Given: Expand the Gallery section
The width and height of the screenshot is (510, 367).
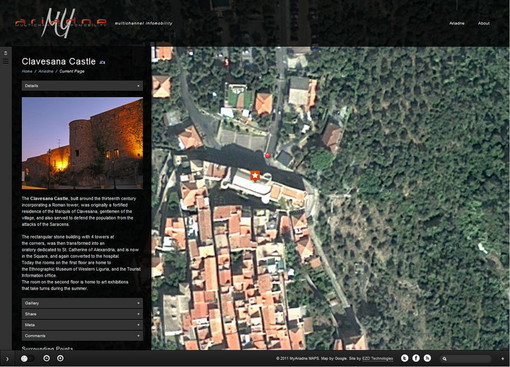Looking at the screenshot, I should pyautogui.click(x=82, y=303).
